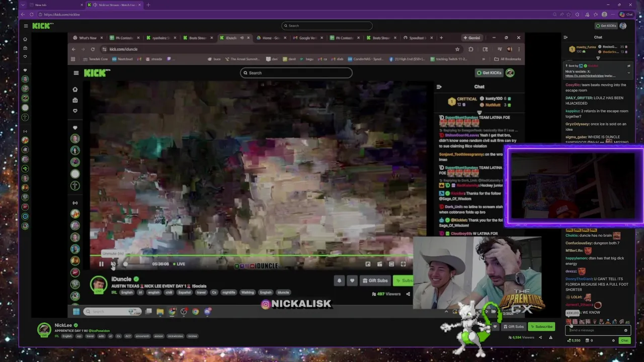Click NickLee's Gift Subs button

pyautogui.click(x=513, y=326)
